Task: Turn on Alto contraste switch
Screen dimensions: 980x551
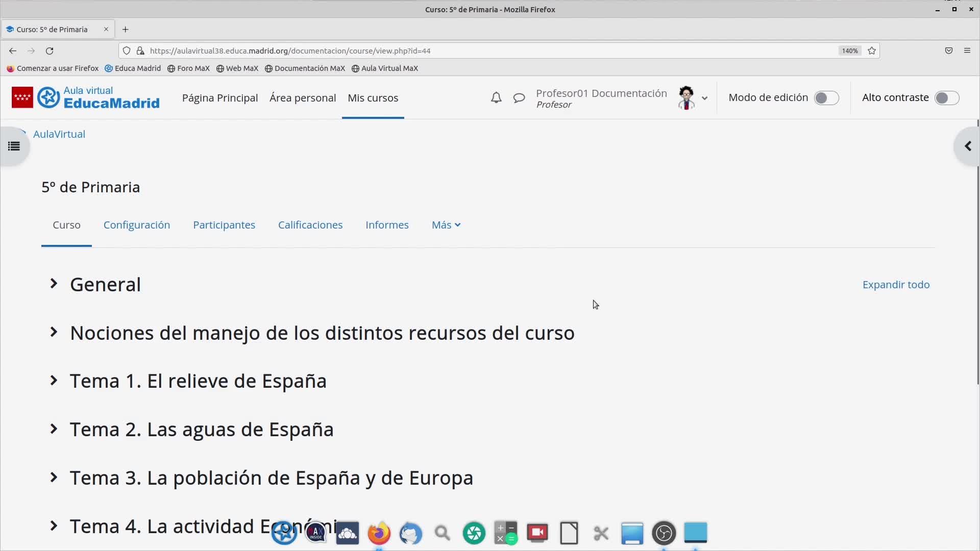Action: point(946,97)
